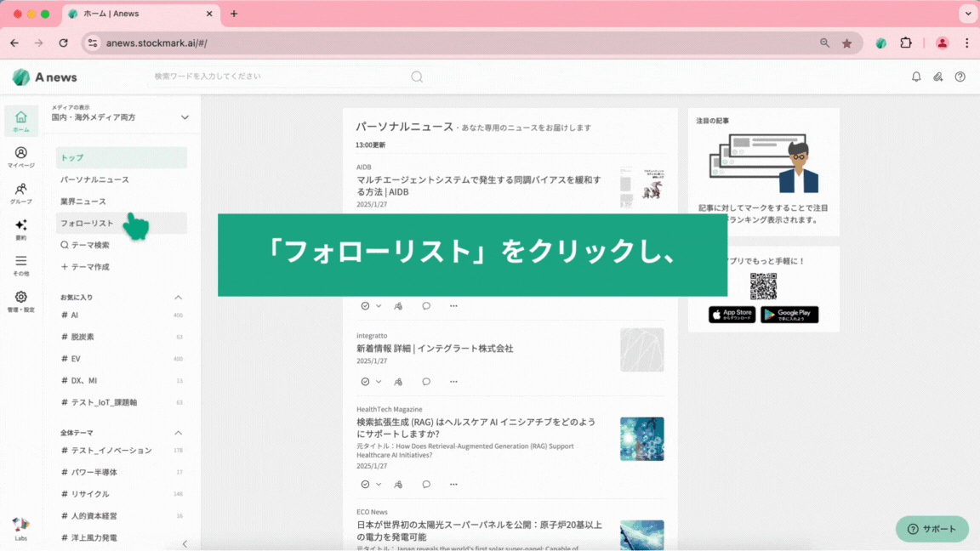Collapse the お気に入り section

pos(179,298)
